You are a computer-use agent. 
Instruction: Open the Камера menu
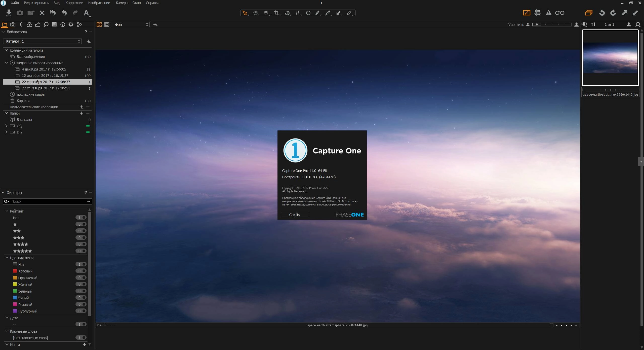point(122,3)
